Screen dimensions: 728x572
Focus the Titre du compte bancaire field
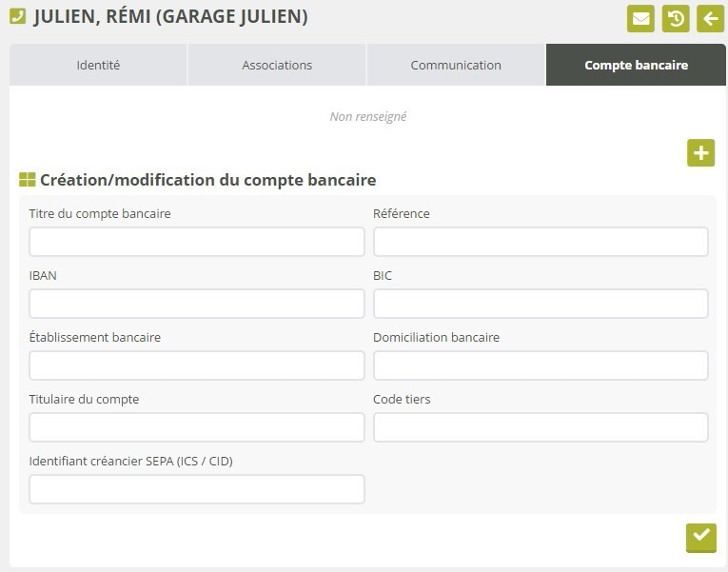[197, 242]
